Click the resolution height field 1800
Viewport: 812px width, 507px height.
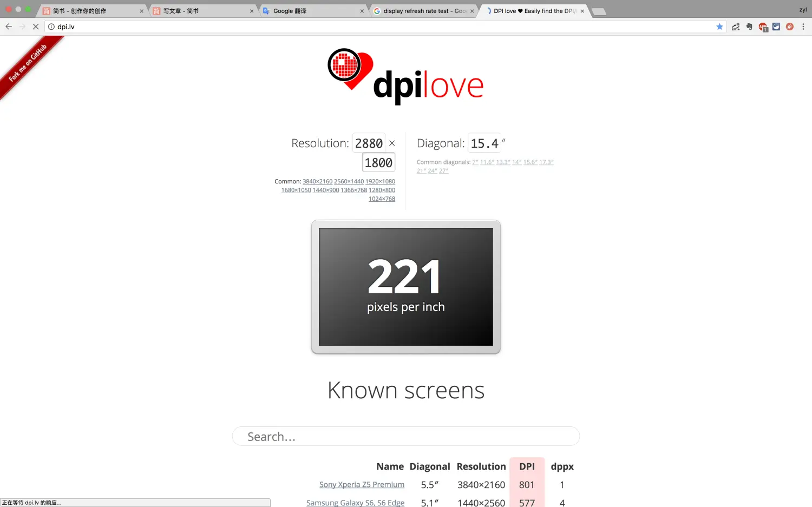pos(378,162)
